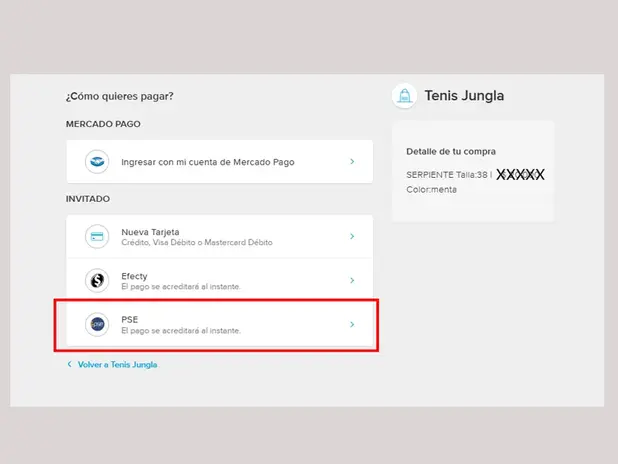Click the Tenis Jungla store title
618x464 pixels.
[x=464, y=96]
